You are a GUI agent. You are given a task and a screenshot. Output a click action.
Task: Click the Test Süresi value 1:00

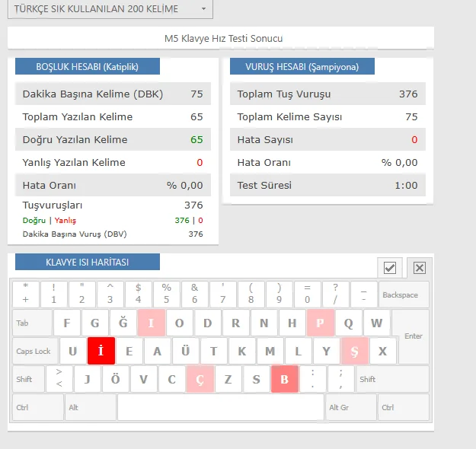click(x=406, y=185)
